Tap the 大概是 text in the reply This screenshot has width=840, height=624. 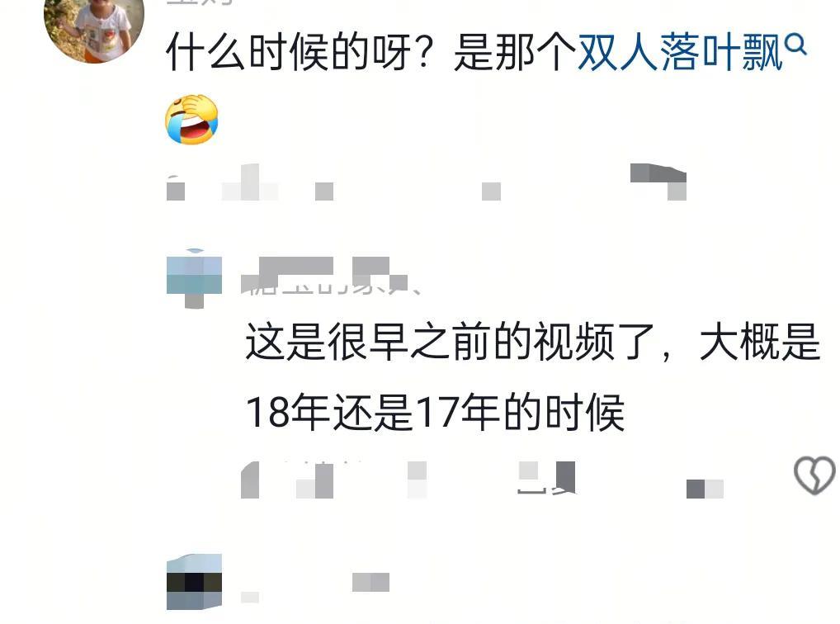pos(760,342)
